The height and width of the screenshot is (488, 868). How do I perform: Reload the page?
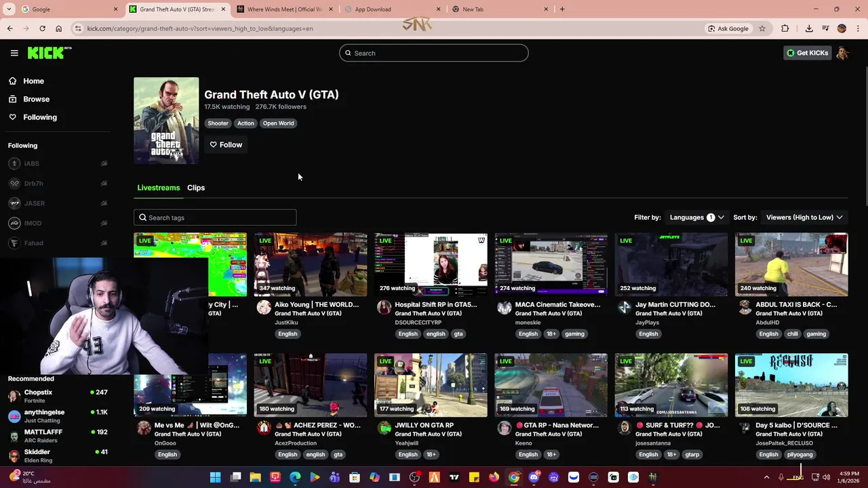pos(42,28)
